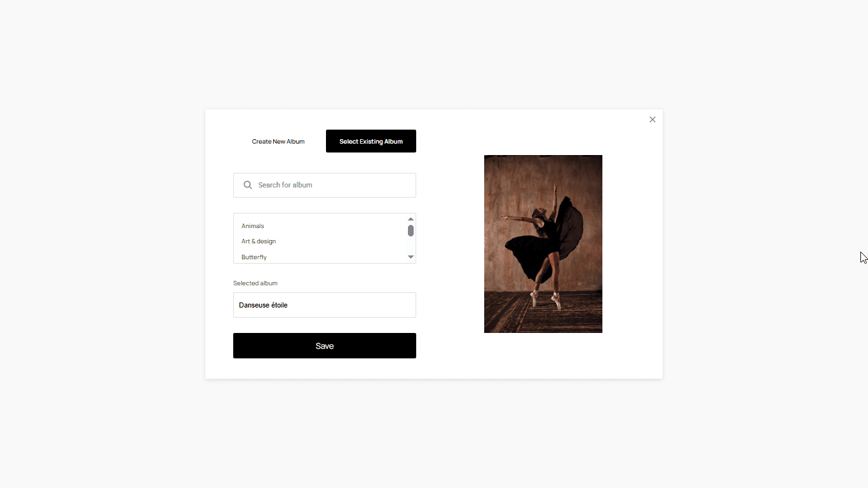Open the ballerina photo preview
Screen dimensions: 868x488
coord(543,244)
